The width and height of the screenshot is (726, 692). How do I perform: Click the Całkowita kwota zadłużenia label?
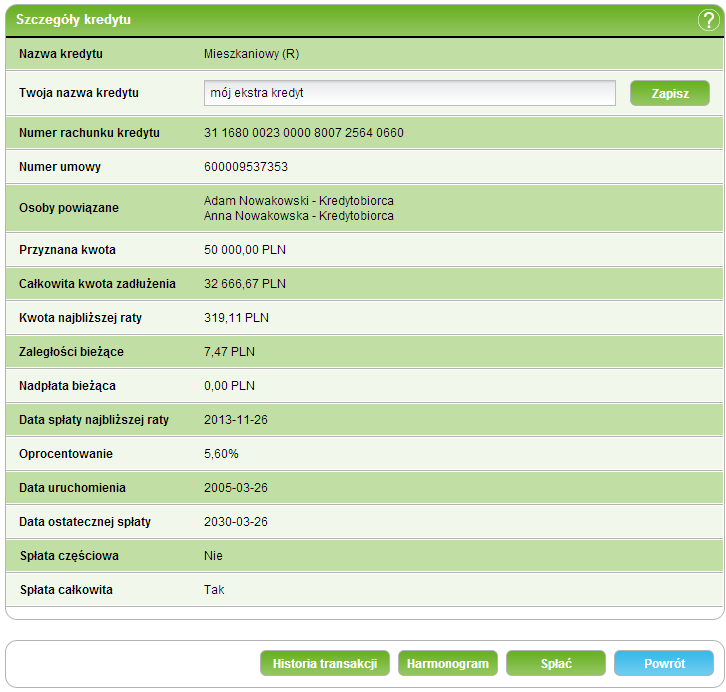pyautogui.click(x=97, y=284)
